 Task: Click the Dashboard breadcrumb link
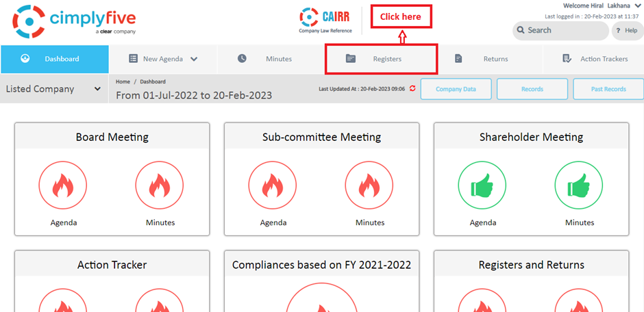(153, 81)
